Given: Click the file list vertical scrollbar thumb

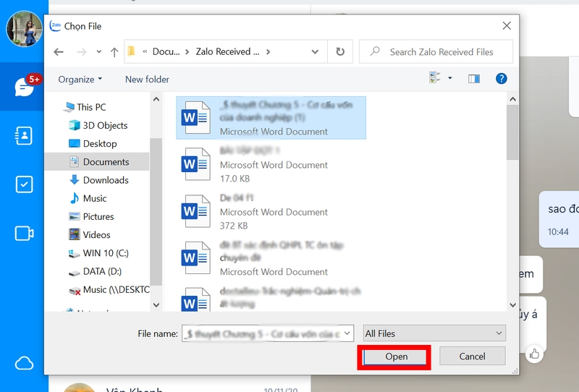Looking at the screenshot, I should click(x=512, y=132).
